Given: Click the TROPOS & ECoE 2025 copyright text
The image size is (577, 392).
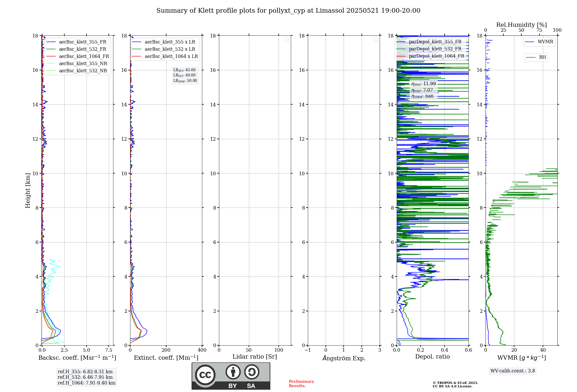Looking at the screenshot, I should coord(455,385).
